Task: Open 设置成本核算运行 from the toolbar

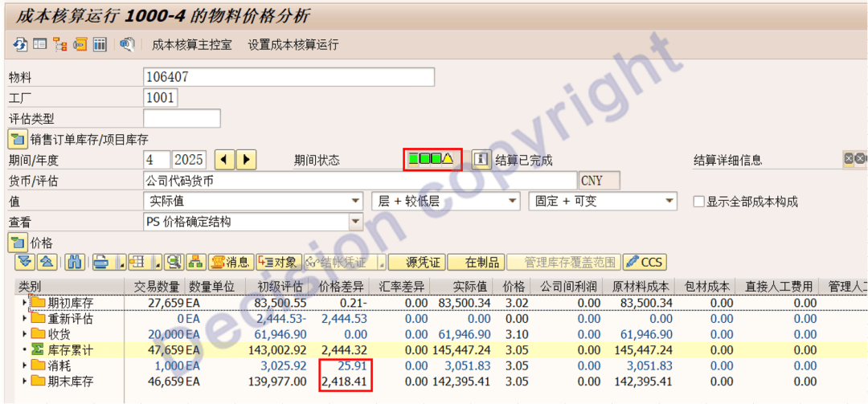Action: click(293, 45)
